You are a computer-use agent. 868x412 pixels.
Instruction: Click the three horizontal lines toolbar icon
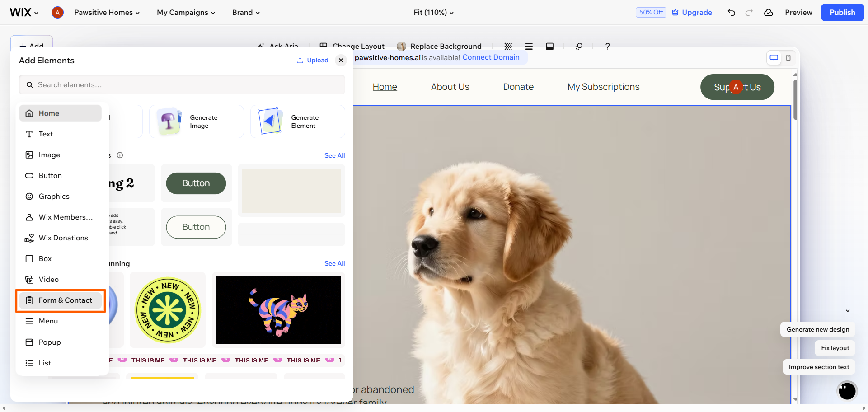(529, 46)
